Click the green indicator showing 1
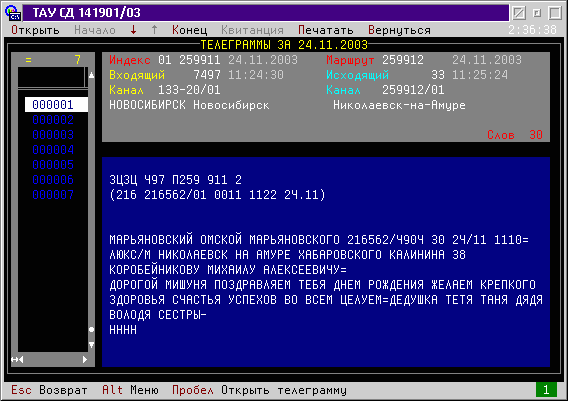 coord(546,390)
